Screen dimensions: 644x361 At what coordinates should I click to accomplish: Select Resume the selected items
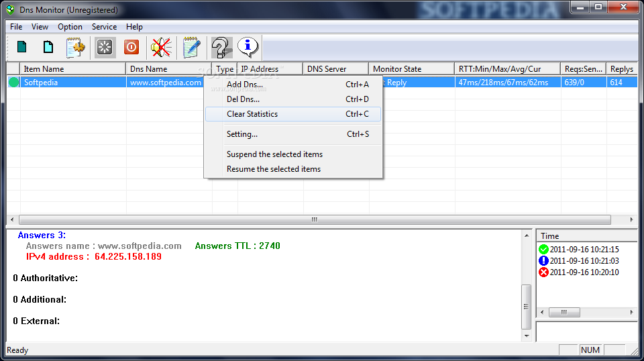pyautogui.click(x=293, y=169)
